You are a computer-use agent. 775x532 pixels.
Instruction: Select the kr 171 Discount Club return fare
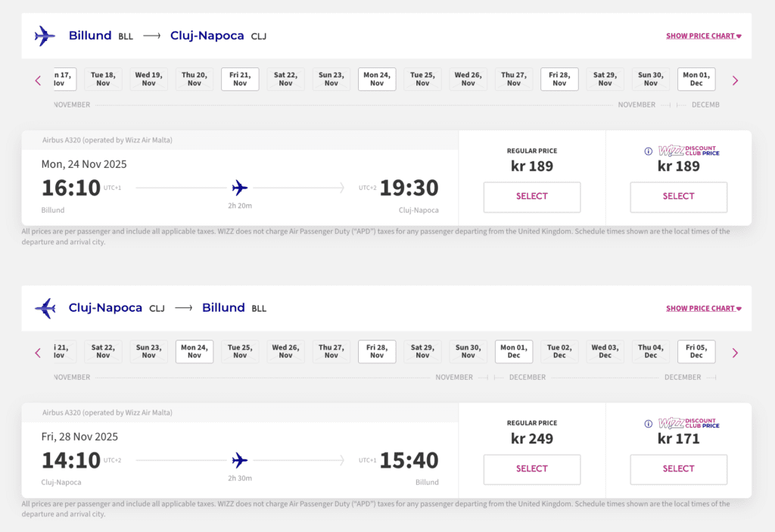[678, 469]
